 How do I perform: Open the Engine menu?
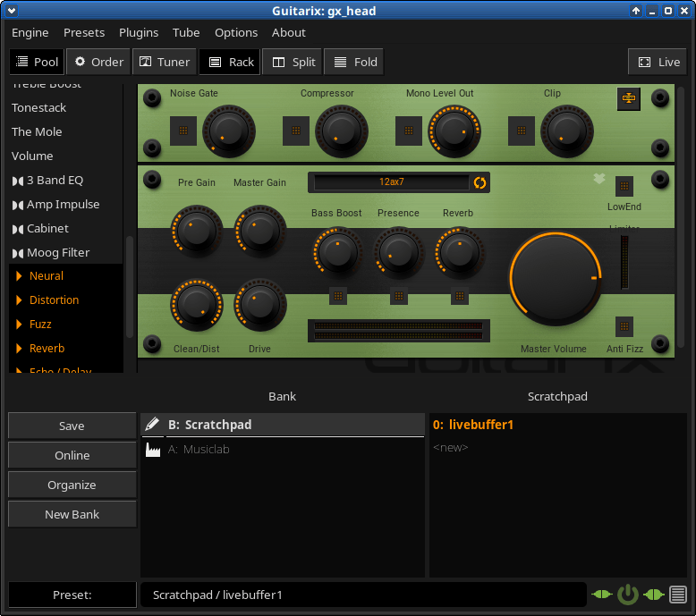point(30,33)
